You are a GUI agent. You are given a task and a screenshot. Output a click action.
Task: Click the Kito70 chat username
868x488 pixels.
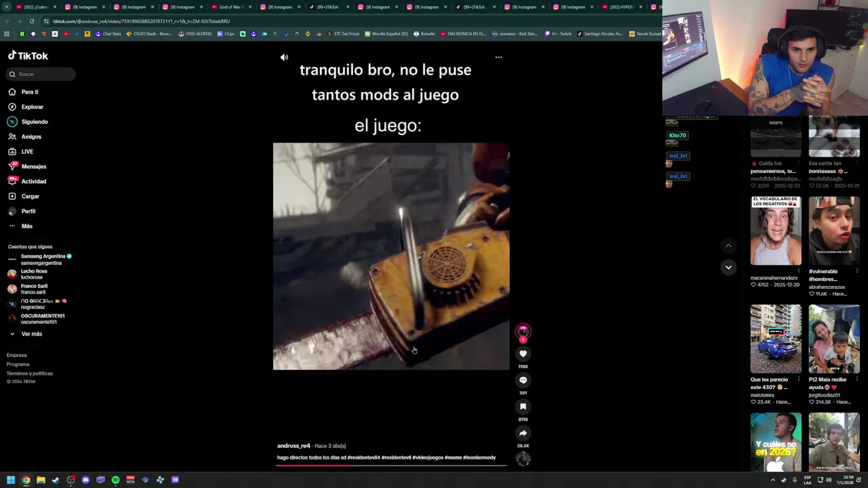[677, 136]
